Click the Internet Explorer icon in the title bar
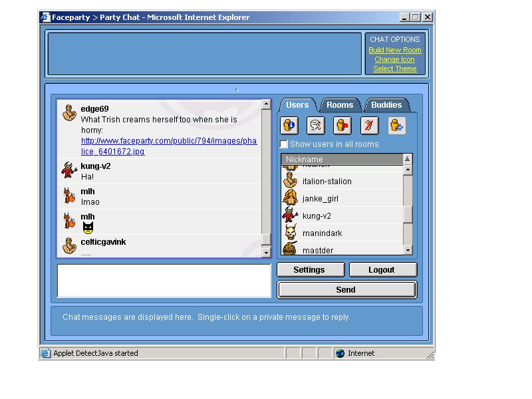532x399 pixels. [x=45, y=17]
